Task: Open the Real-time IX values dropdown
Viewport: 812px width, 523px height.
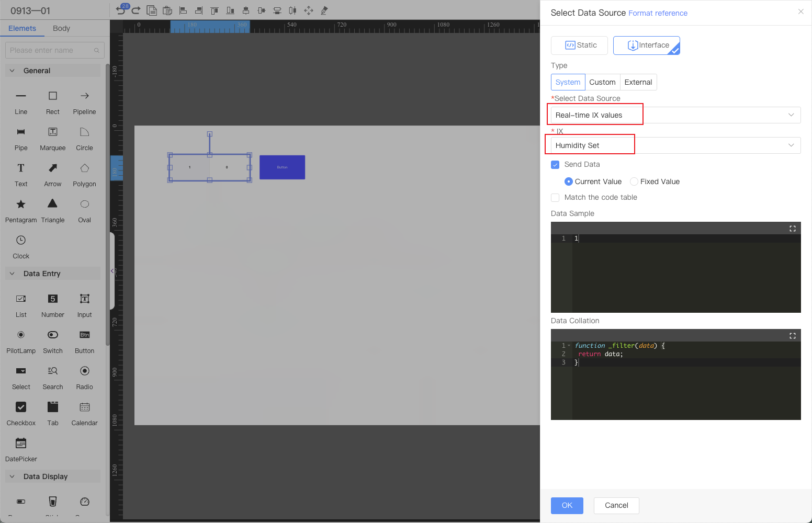Action: pyautogui.click(x=675, y=115)
